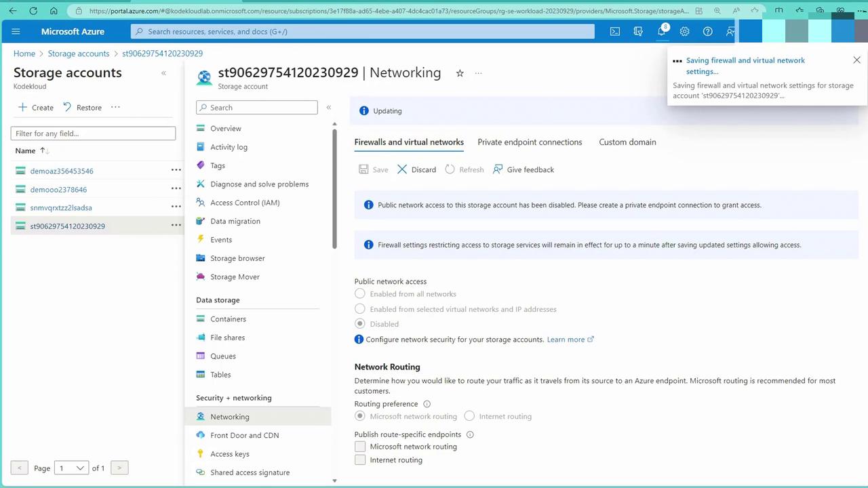Screen dimensions: 868x488
Task: Click the Tables icon
Action: point(201,374)
